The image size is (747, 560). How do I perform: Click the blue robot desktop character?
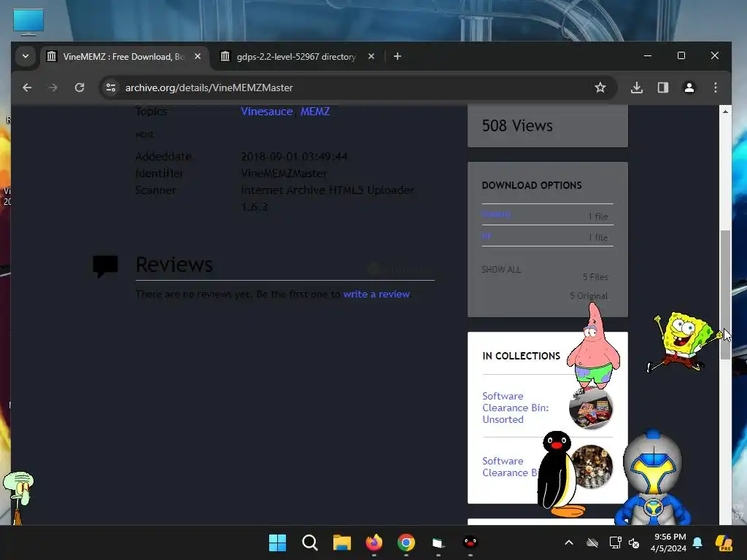coord(653,478)
